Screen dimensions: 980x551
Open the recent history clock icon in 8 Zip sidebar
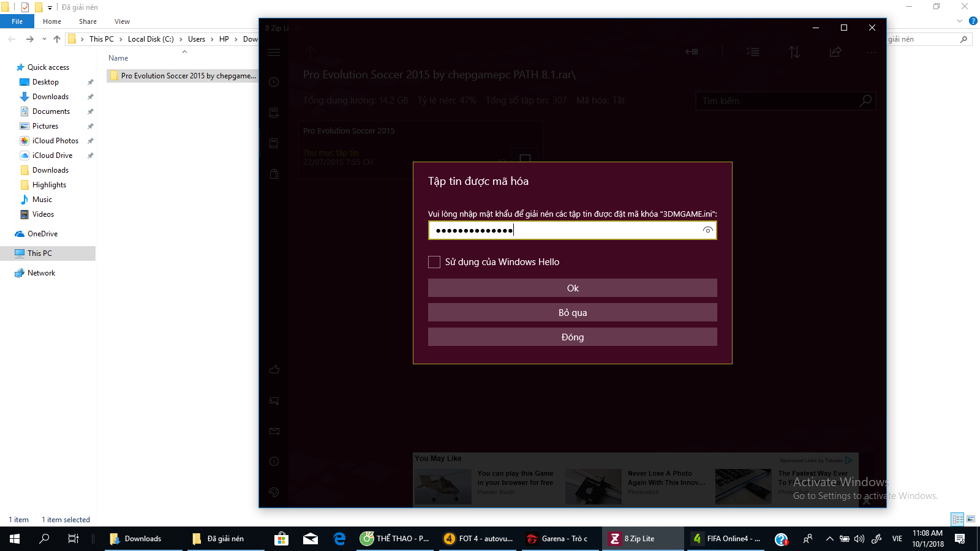coord(274,82)
